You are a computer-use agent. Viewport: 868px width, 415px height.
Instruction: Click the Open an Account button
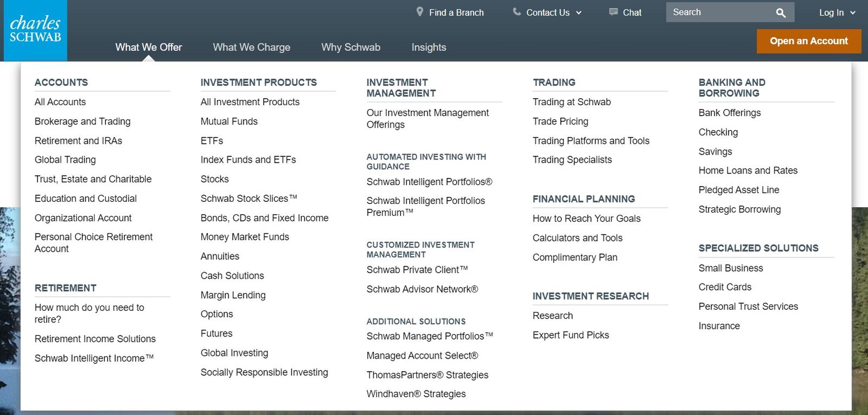point(809,41)
